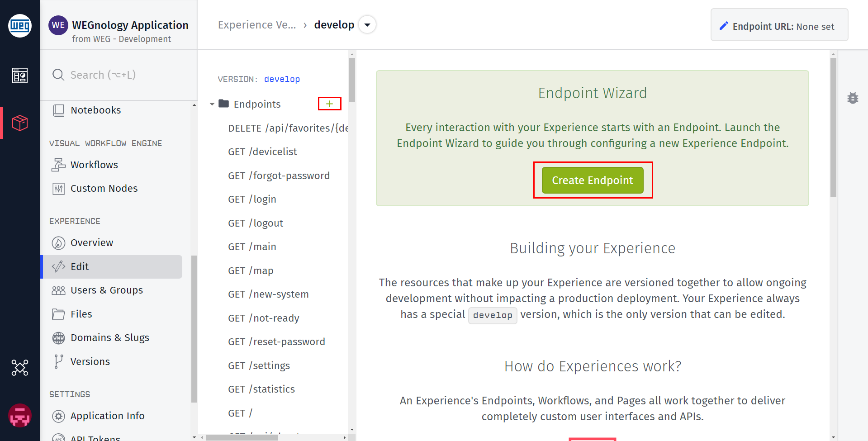Open Workflows in sidebar
The image size is (868, 441).
coord(94,165)
